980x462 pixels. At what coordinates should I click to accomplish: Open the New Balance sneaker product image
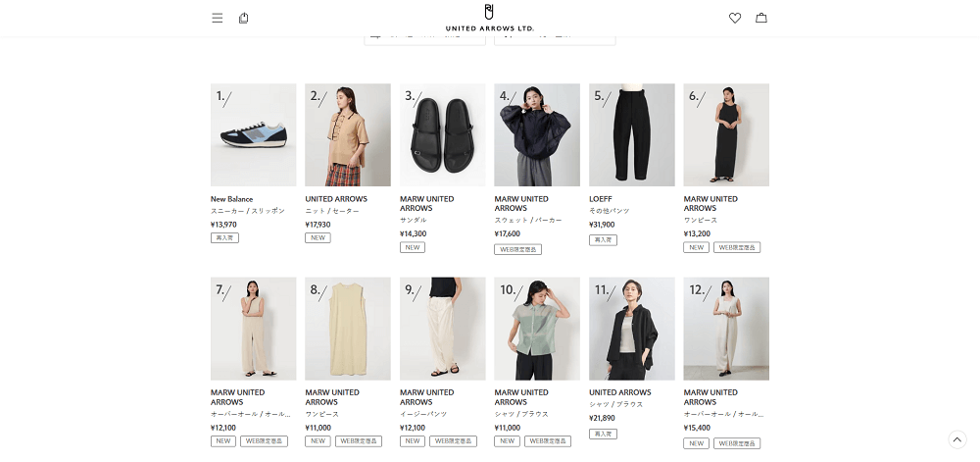coord(253,135)
